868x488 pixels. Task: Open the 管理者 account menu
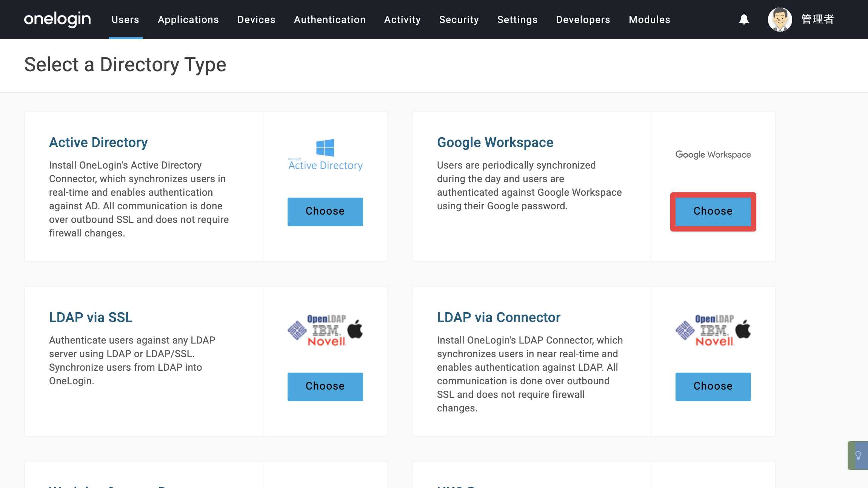pos(817,19)
